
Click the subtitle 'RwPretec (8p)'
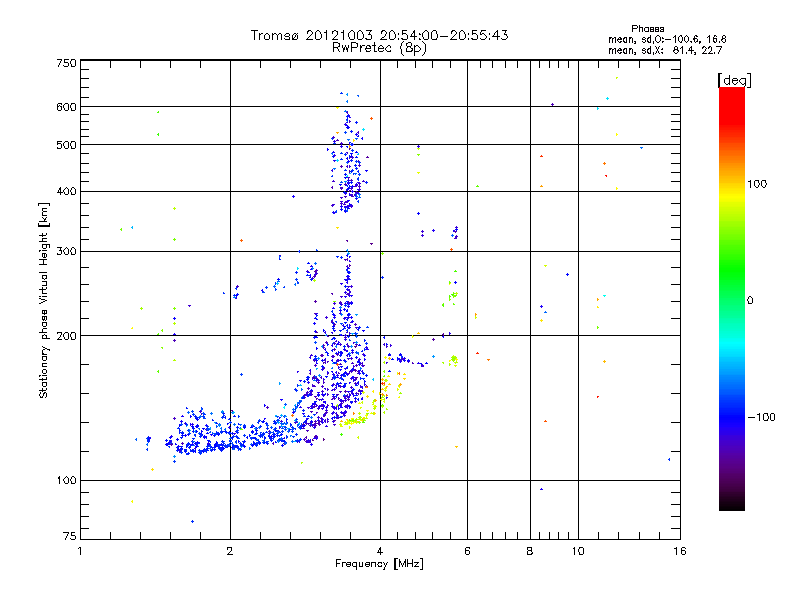click(x=379, y=48)
